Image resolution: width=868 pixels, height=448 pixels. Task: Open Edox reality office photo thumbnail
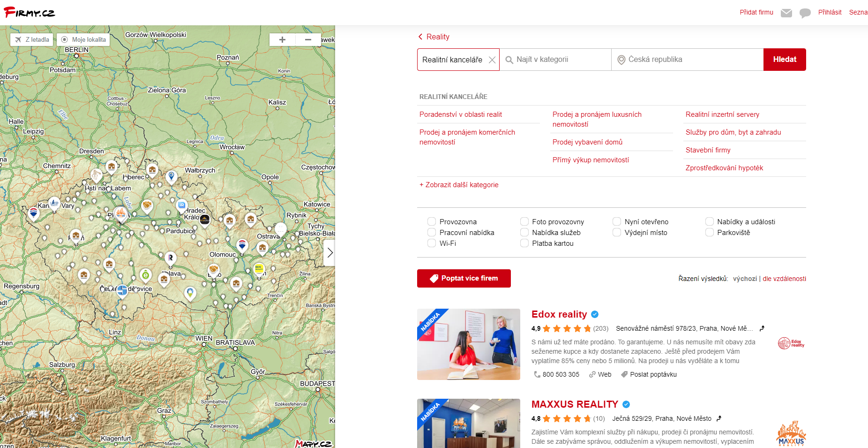coord(469,344)
